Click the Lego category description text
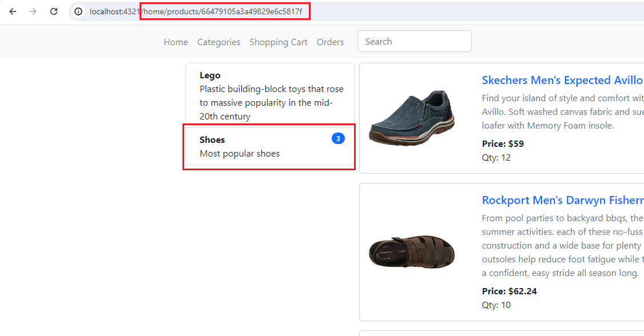The height and width of the screenshot is (336, 644). tap(272, 102)
